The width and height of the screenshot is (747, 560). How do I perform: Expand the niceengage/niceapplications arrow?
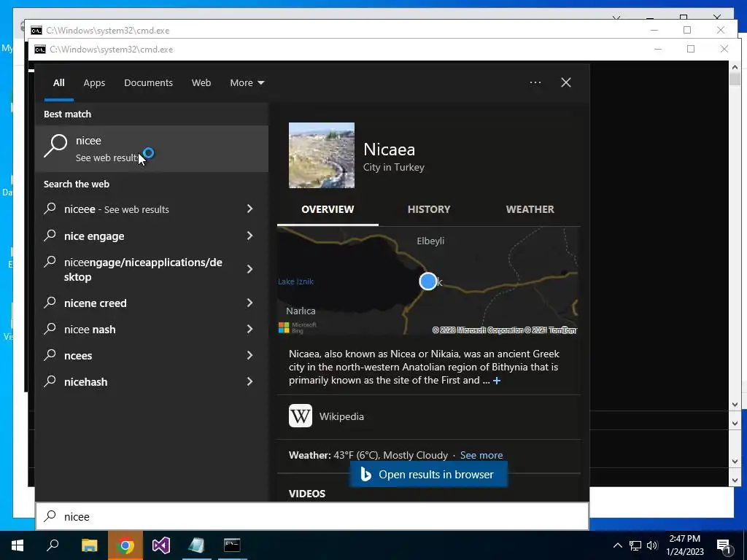click(249, 270)
